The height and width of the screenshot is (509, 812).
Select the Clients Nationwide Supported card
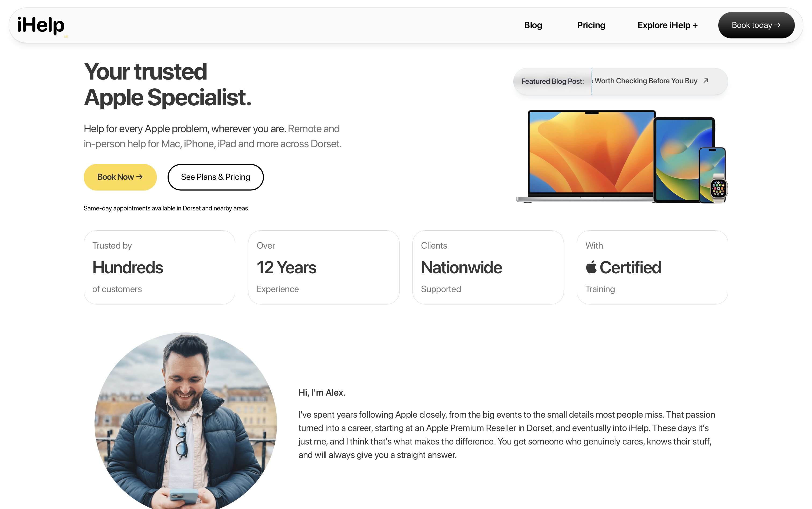(x=488, y=267)
